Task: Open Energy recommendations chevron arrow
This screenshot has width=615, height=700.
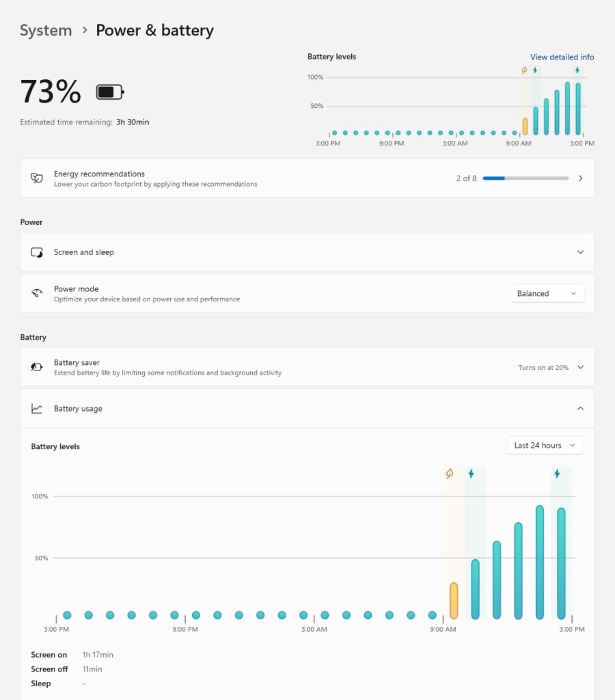Action: click(x=580, y=178)
